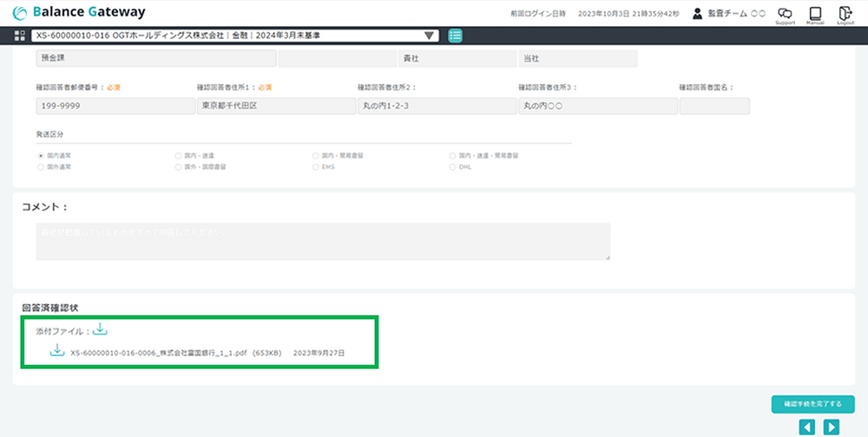Click the postal code field 199-9999
Screen dimensions: 868x437
[x=115, y=106]
